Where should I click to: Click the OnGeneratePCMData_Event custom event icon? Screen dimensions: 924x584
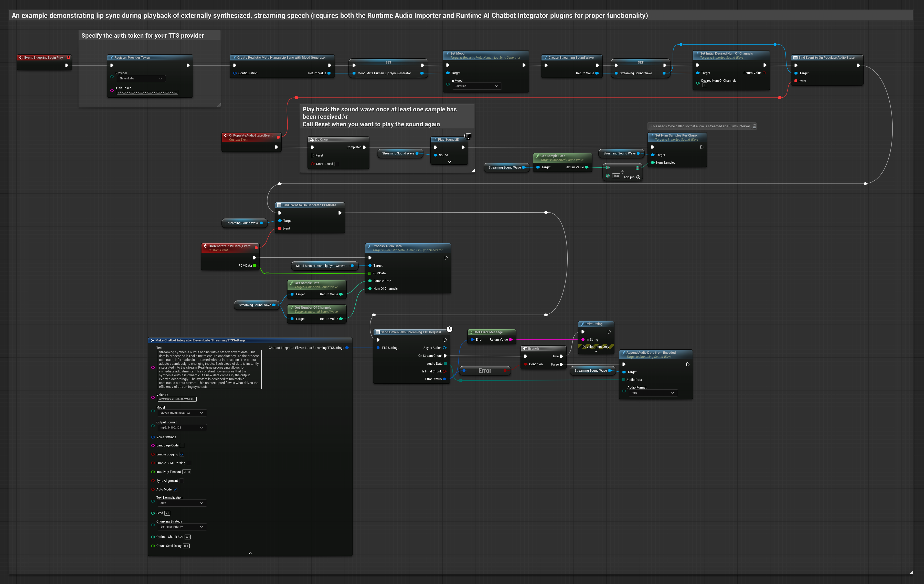tap(205, 246)
